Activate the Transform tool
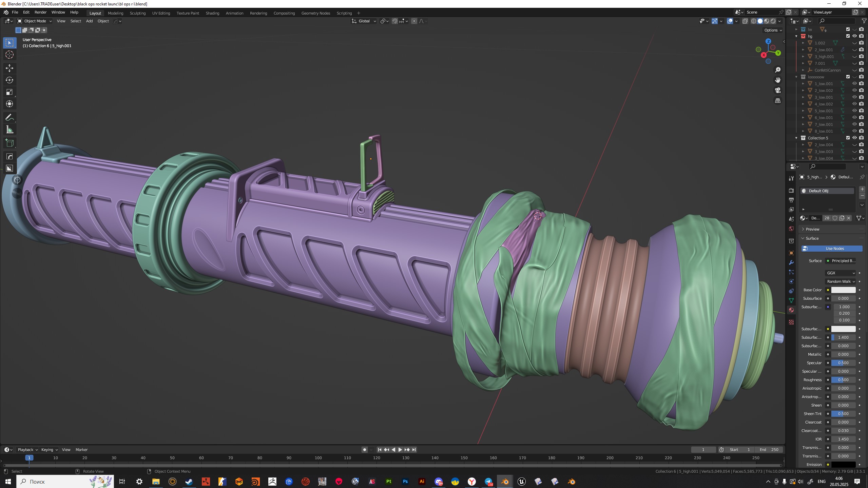 tap(9, 104)
